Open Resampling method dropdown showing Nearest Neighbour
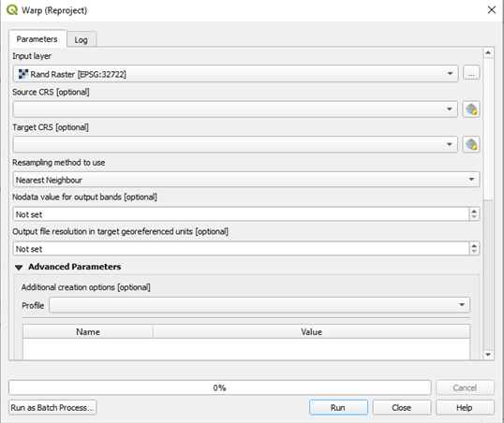Image resolution: width=504 pixels, height=423 pixels. (246, 180)
